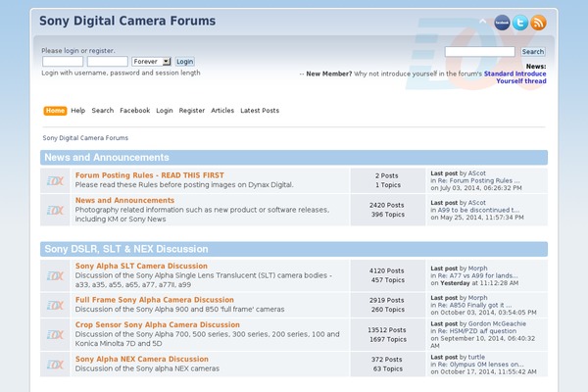Click the 4120 Posts count
The width and height of the screenshot is (588, 392).
tap(387, 270)
